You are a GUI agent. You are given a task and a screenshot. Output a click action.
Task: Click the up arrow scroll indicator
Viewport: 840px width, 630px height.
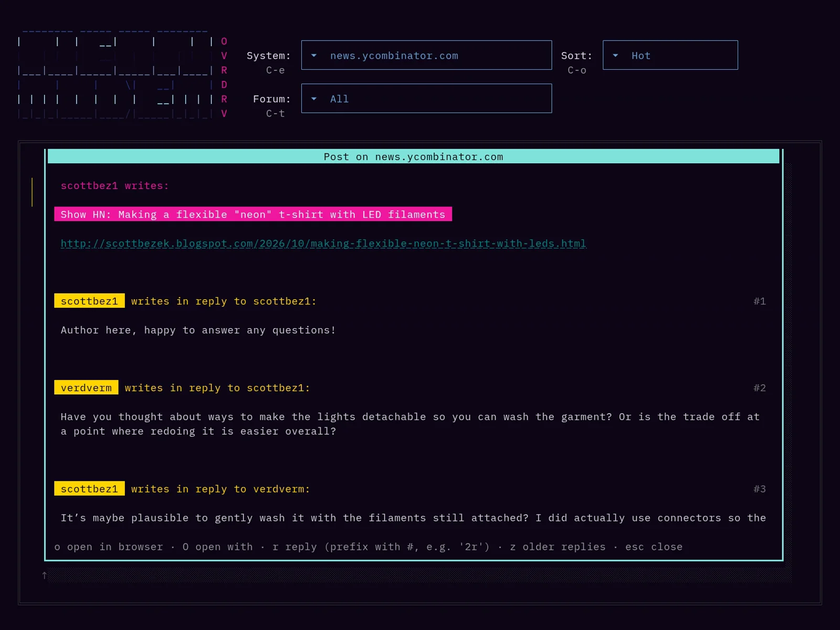tap(45, 575)
